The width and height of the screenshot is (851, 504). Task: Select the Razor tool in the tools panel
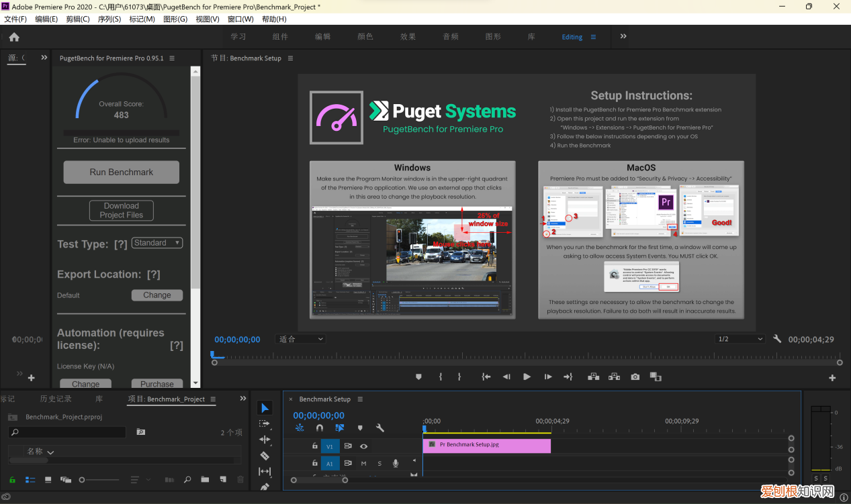point(265,456)
